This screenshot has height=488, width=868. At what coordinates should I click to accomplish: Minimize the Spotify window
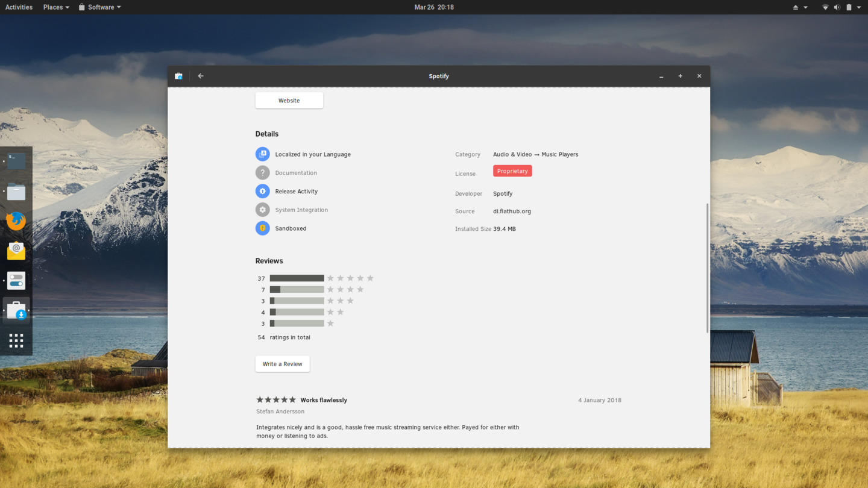[x=661, y=76]
